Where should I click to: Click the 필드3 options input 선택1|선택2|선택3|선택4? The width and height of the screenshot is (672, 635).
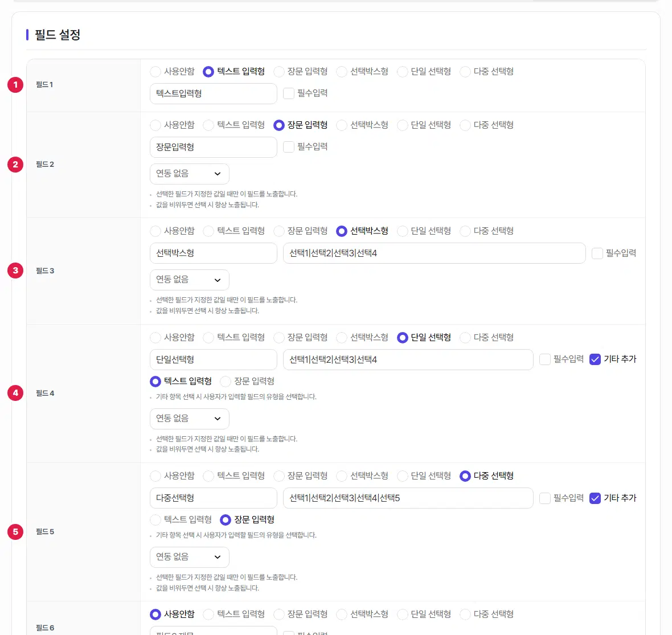tap(434, 253)
